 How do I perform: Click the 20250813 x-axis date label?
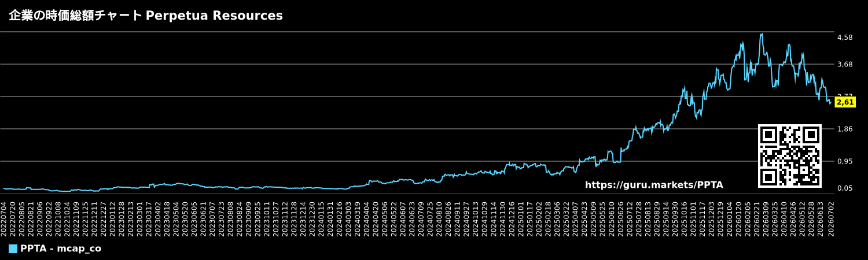(648, 218)
